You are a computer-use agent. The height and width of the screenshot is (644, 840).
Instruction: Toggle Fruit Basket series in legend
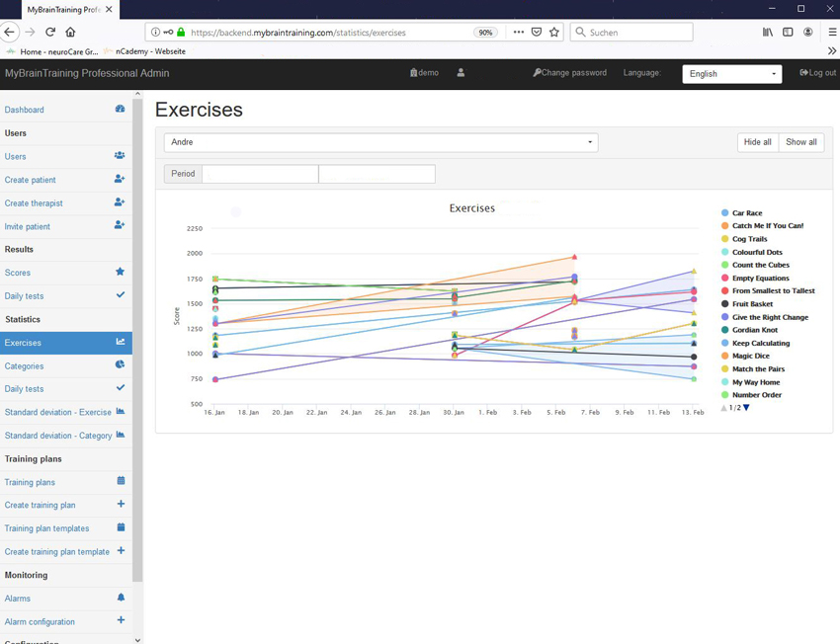tap(752, 304)
